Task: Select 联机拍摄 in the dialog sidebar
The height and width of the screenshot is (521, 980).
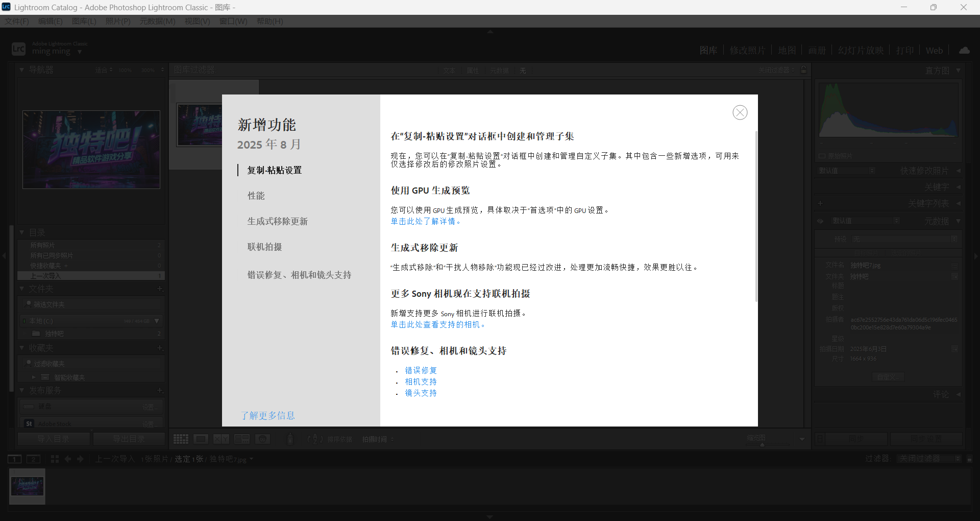Action: [x=265, y=247]
